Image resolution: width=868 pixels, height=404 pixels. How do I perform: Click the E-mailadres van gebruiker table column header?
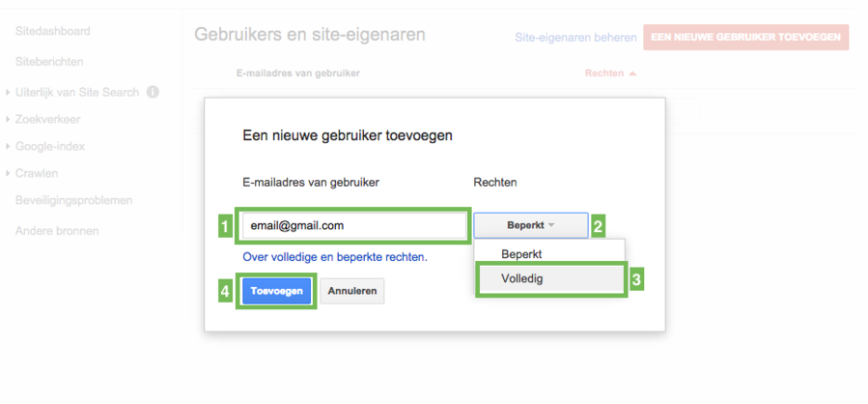coord(297,73)
